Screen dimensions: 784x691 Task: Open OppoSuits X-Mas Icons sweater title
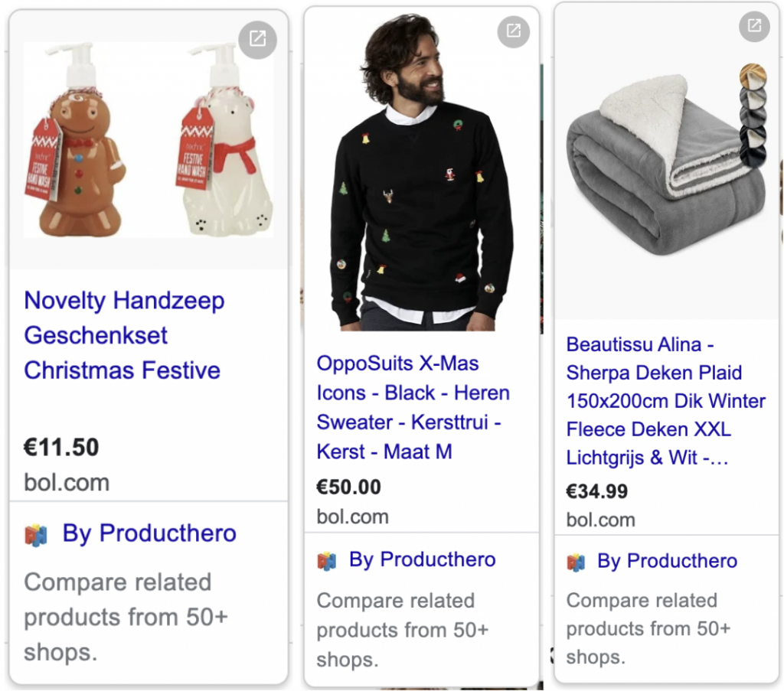413,408
